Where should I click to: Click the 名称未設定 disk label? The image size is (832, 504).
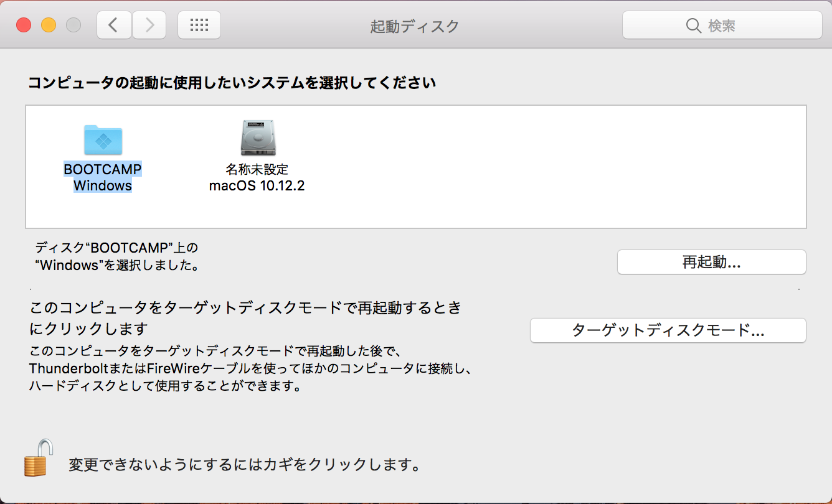coord(257,169)
